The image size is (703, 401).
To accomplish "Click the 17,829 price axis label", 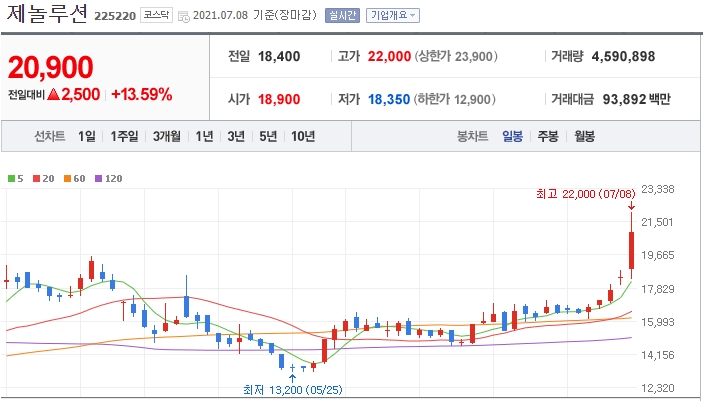I will click(x=658, y=289).
